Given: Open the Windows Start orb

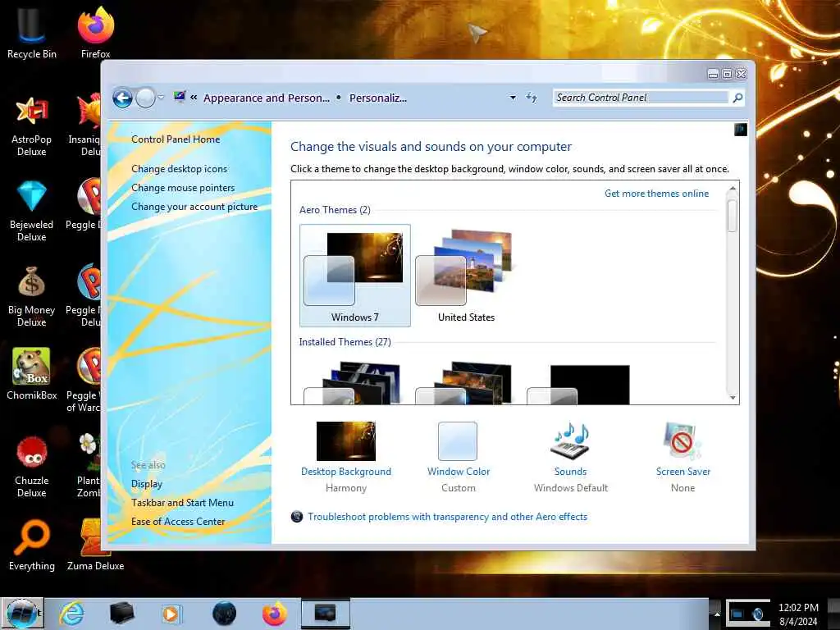Looking at the screenshot, I should [x=22, y=614].
